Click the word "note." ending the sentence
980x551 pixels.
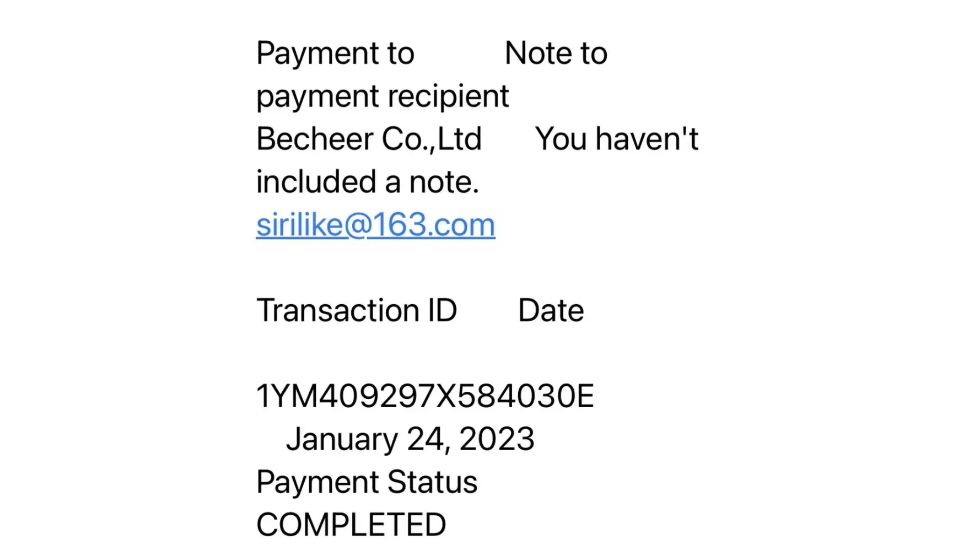click(444, 182)
